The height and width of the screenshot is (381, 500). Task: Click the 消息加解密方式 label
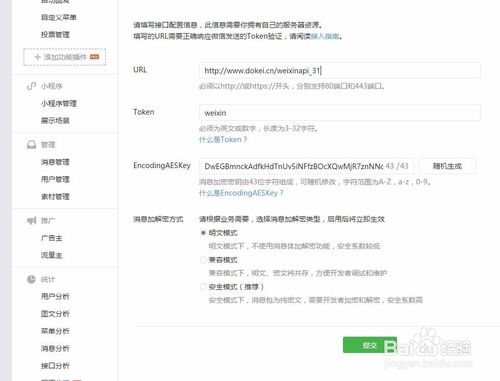pos(158,219)
